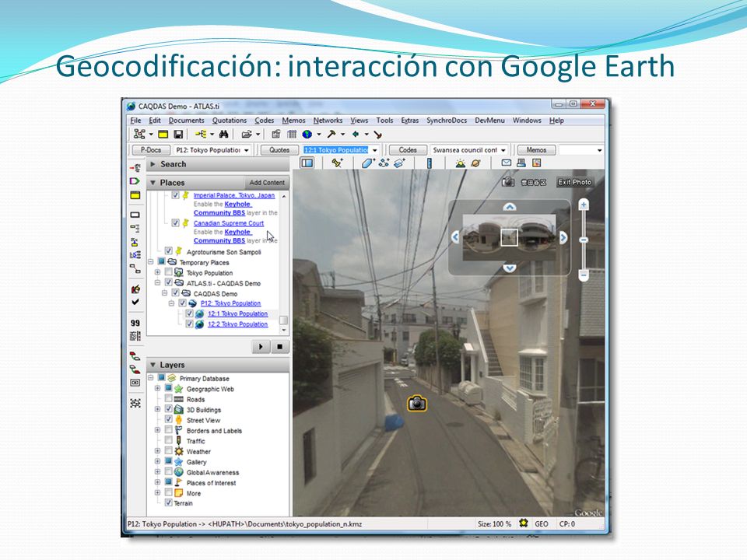Open the Canadian Supreme Court link

[229, 223]
